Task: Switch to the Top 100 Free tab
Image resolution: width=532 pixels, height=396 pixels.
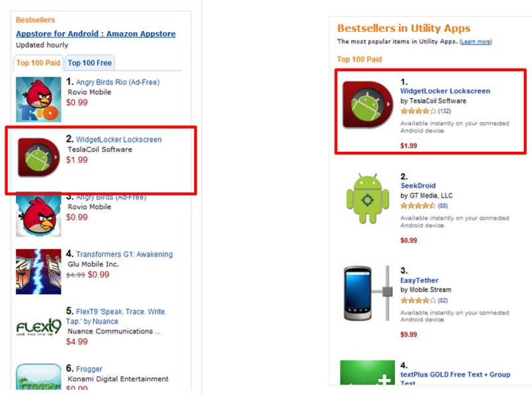Action: click(x=90, y=63)
